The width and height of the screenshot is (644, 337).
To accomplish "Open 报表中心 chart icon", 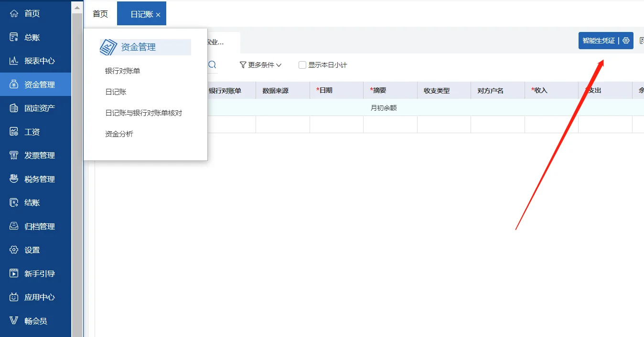I will 14,61.
